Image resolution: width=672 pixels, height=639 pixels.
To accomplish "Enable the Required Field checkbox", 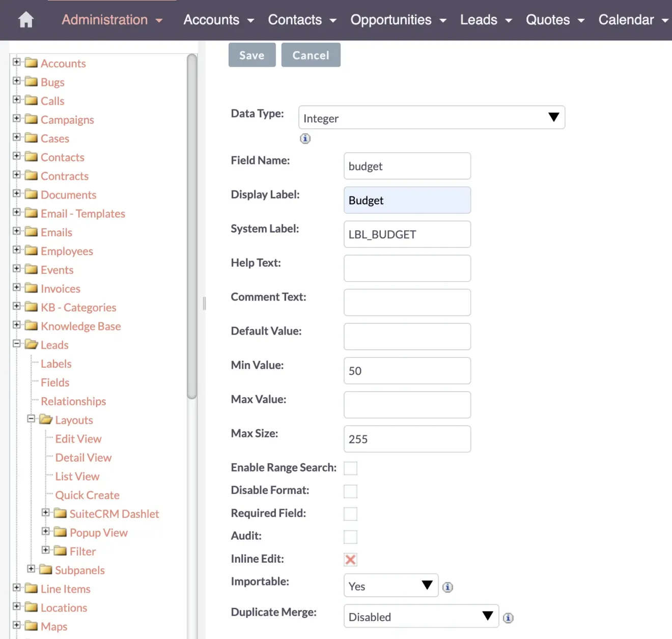I will pos(350,514).
